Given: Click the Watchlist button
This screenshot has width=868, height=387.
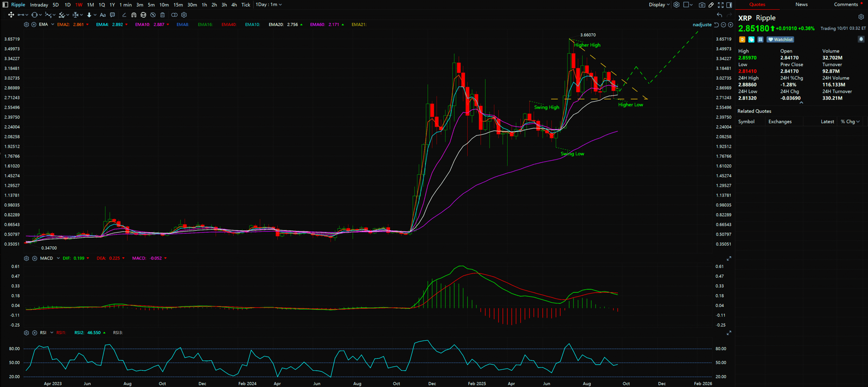Looking at the screenshot, I should (x=781, y=40).
